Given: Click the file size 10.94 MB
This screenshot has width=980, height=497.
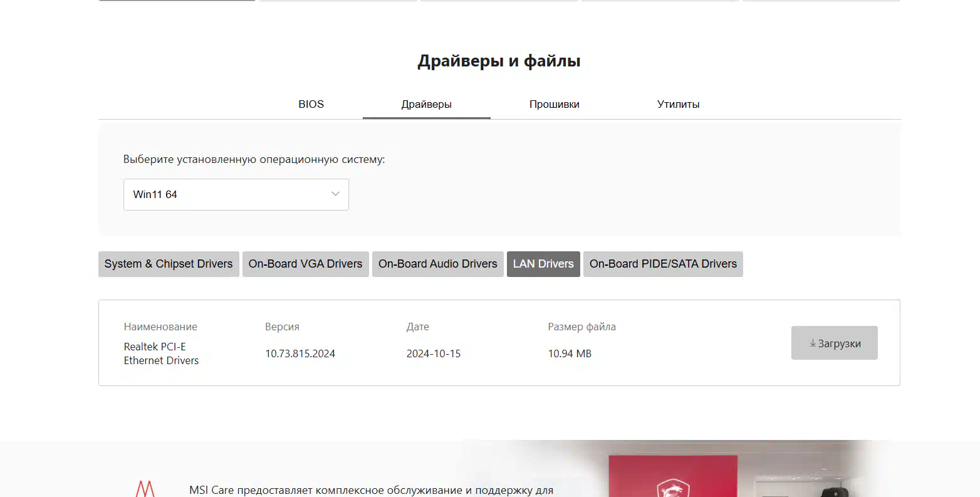Looking at the screenshot, I should coord(570,353).
